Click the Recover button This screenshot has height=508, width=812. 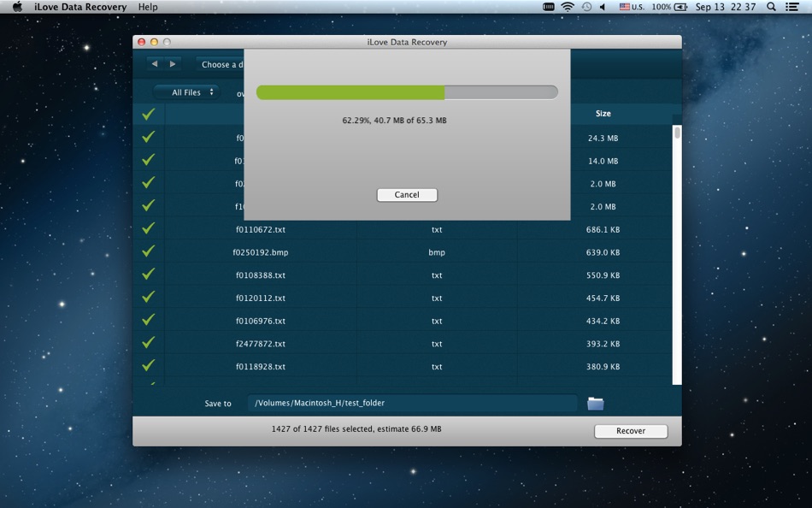(631, 431)
